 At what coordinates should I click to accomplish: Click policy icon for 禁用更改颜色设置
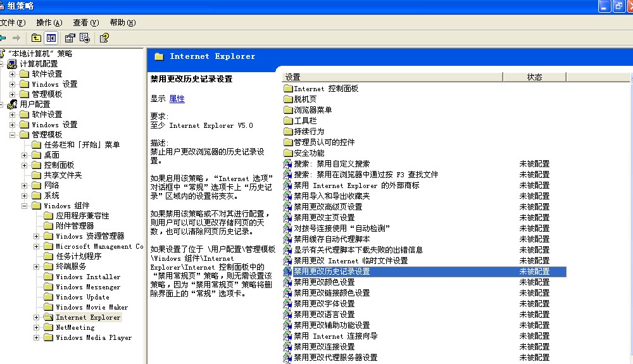pyautogui.click(x=287, y=282)
